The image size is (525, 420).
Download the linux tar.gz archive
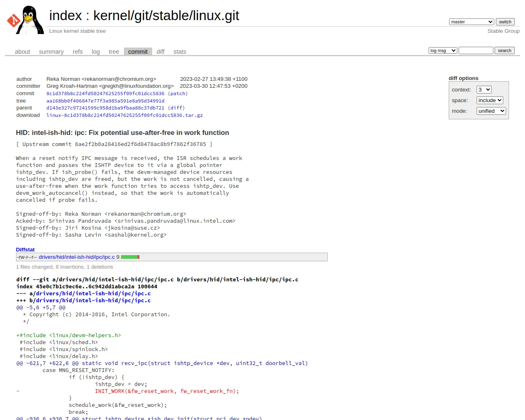125,115
